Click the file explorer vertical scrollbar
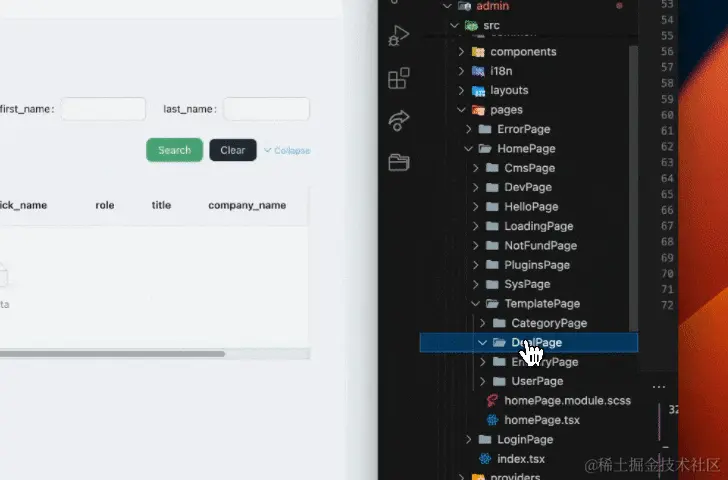The image size is (728, 480). 633,188
